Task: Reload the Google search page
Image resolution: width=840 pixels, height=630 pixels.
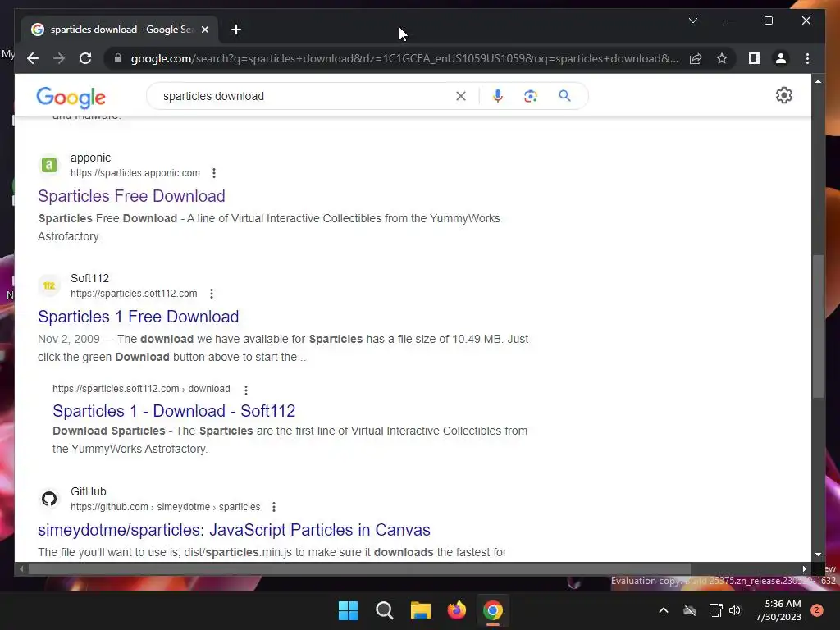Action: (85, 58)
